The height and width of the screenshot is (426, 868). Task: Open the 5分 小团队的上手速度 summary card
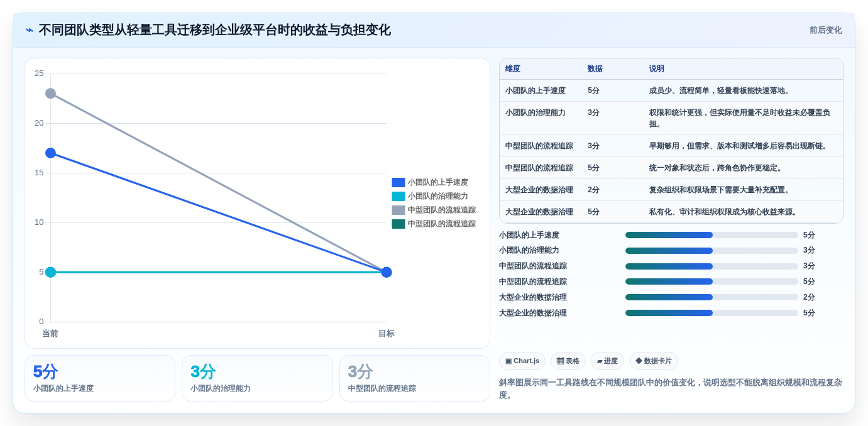point(100,378)
